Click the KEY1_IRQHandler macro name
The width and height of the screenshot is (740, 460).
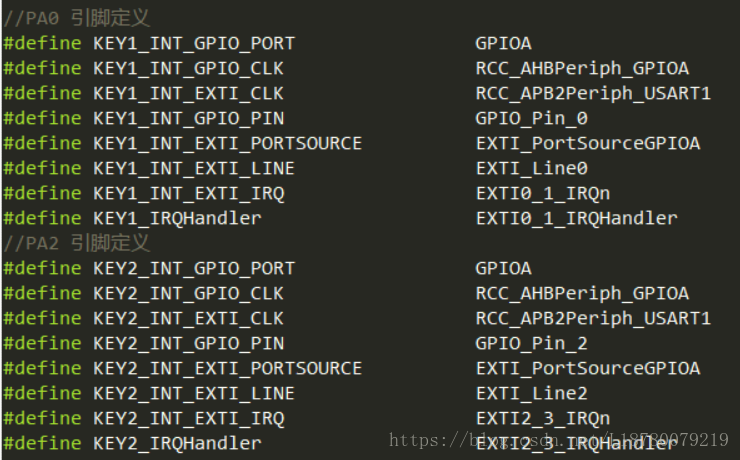(177, 218)
